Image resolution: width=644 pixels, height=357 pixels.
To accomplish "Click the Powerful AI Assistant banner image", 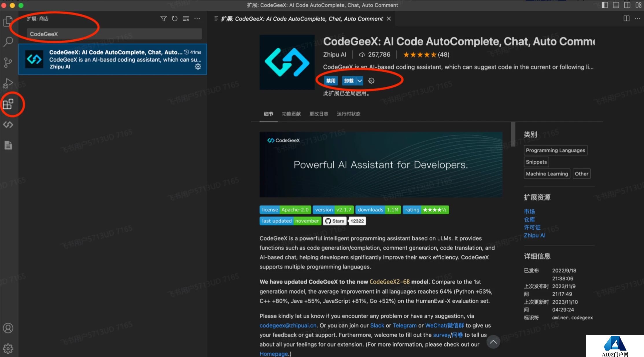I will click(381, 164).
